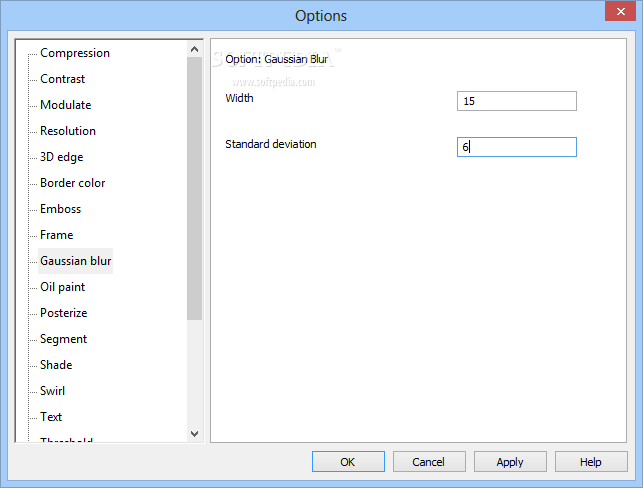Viewport: 643px width, 488px height.
Task: Choose Resolution from the list
Action: tap(68, 131)
